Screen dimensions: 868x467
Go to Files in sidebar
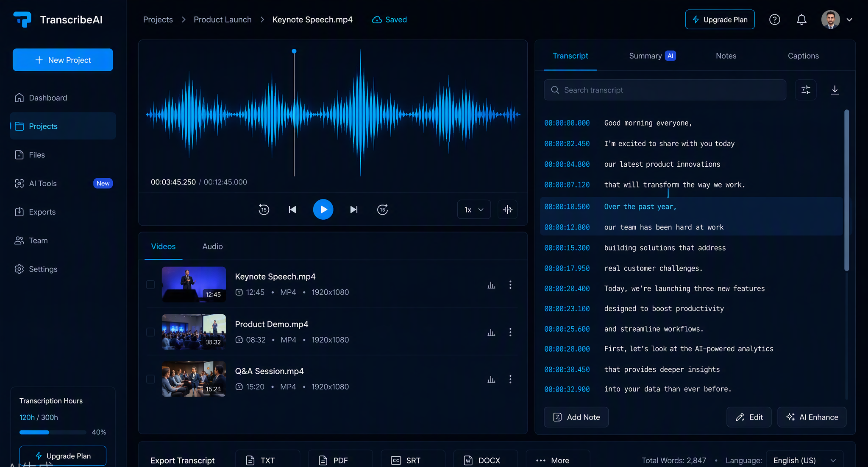pyautogui.click(x=63, y=155)
